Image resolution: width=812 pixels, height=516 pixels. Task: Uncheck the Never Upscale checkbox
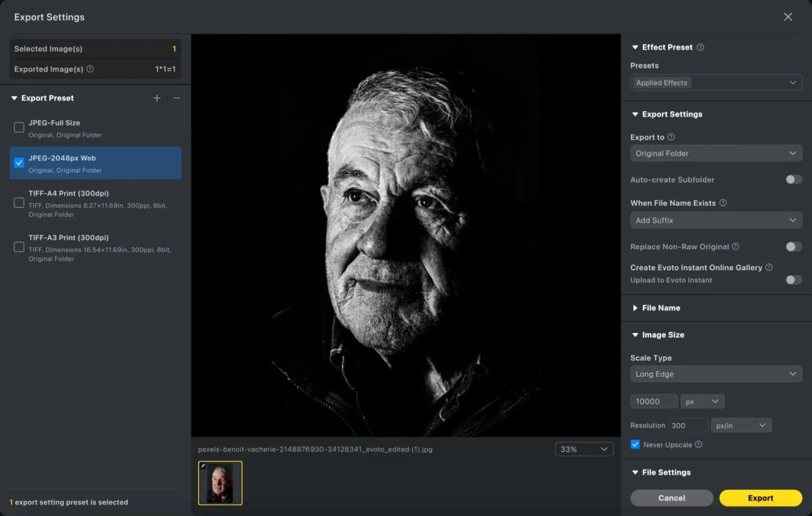[x=635, y=445]
